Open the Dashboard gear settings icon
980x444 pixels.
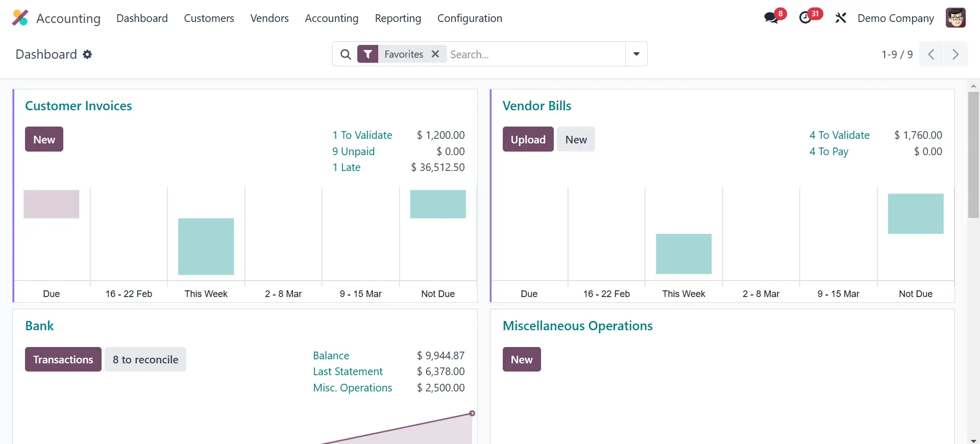click(x=87, y=54)
